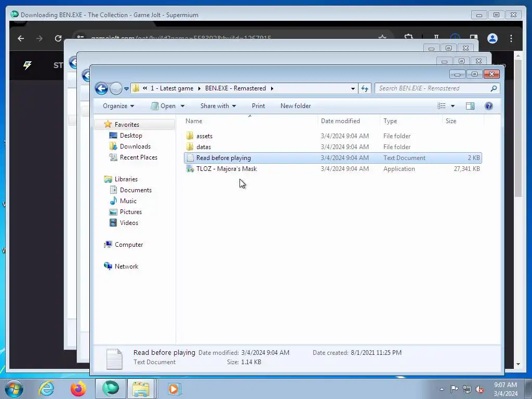The height and width of the screenshot is (399, 532).
Task: Open the Supermium profile avatar icon
Action: click(493, 38)
